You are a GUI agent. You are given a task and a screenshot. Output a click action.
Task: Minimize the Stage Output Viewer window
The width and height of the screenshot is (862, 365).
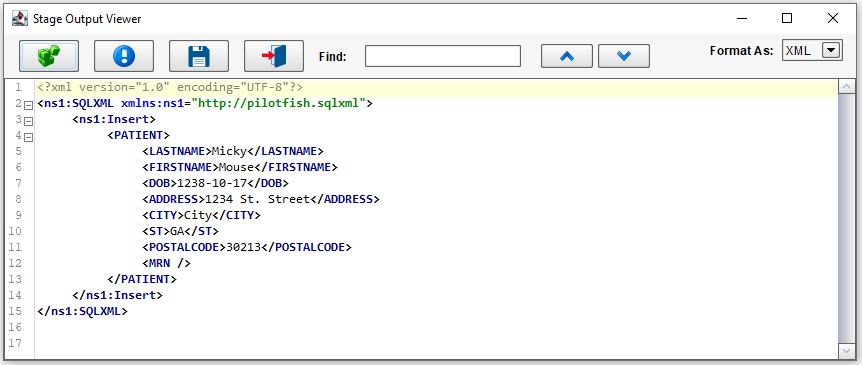(x=742, y=19)
